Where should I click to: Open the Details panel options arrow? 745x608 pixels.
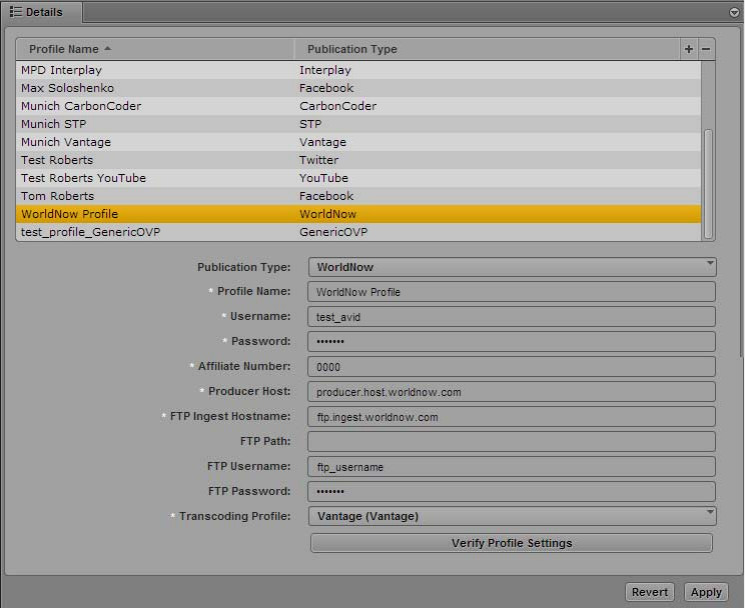tap(735, 12)
